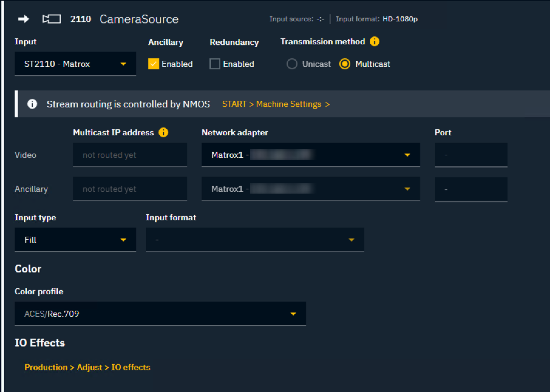
Task: Open the Input type Fill dropdown
Action: [75, 240]
